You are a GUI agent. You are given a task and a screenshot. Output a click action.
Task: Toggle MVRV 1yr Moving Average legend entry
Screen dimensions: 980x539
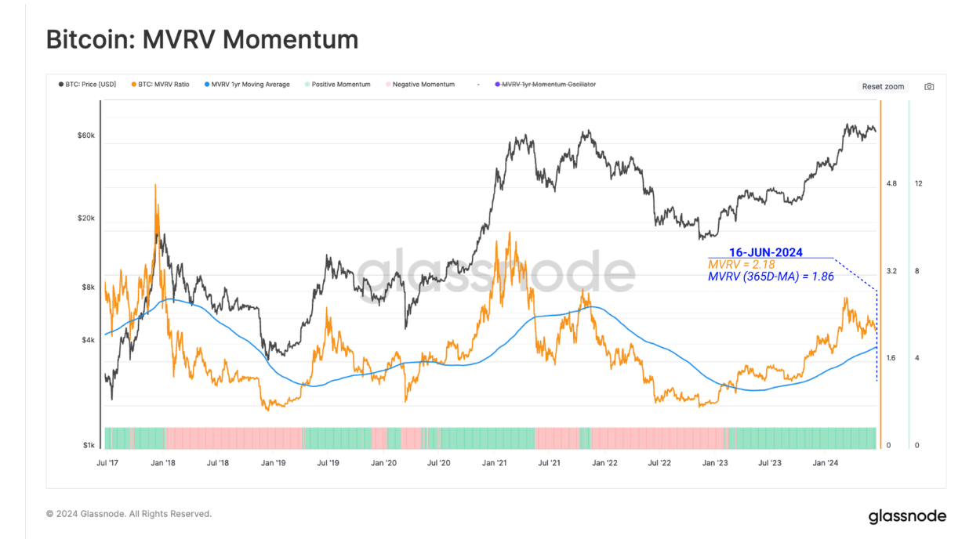tap(247, 85)
